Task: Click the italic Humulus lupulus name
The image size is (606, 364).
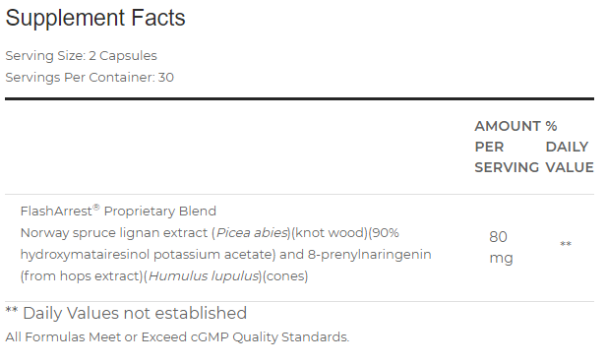Action: click(x=204, y=275)
